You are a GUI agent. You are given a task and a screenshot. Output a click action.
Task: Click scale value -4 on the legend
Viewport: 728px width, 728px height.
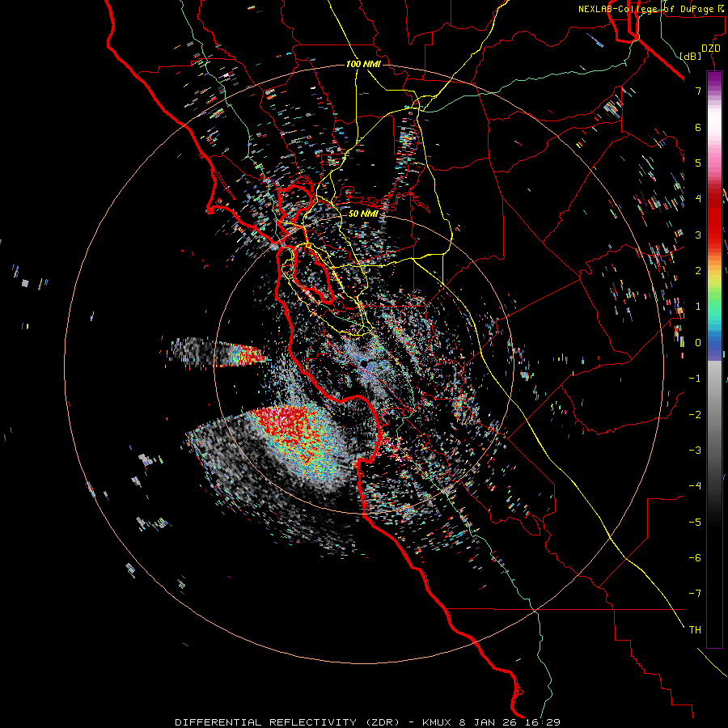tap(695, 486)
